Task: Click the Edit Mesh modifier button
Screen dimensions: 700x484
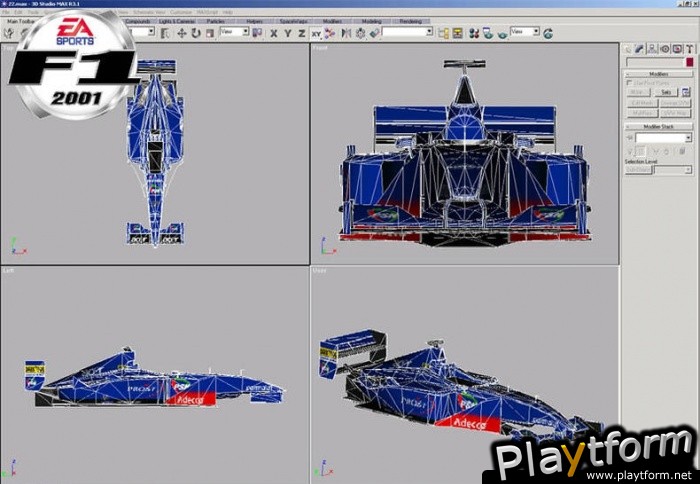Action: click(642, 103)
